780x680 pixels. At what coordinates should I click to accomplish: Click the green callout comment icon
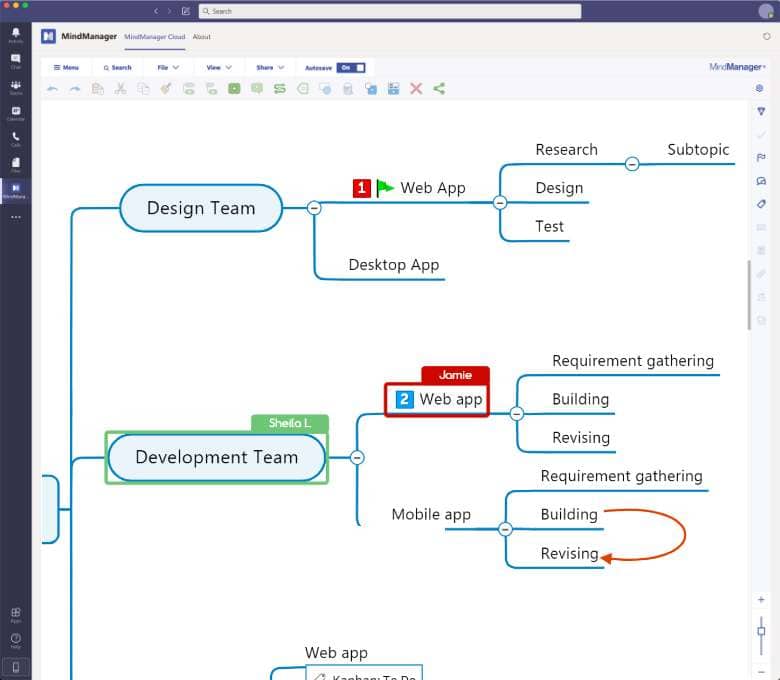coord(257,89)
